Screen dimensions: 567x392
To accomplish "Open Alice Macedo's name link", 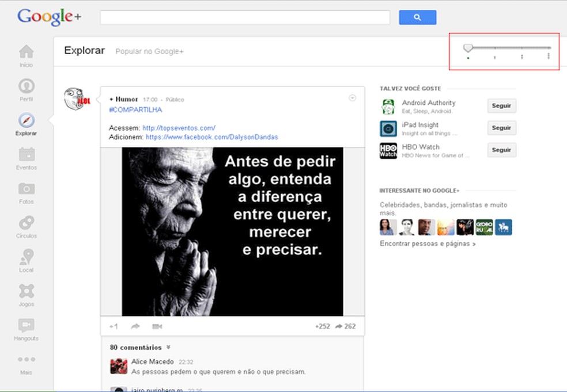I will coord(153,361).
